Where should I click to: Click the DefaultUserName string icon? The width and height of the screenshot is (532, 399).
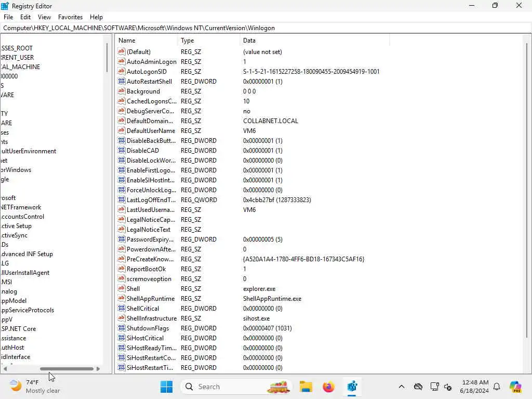click(x=122, y=130)
